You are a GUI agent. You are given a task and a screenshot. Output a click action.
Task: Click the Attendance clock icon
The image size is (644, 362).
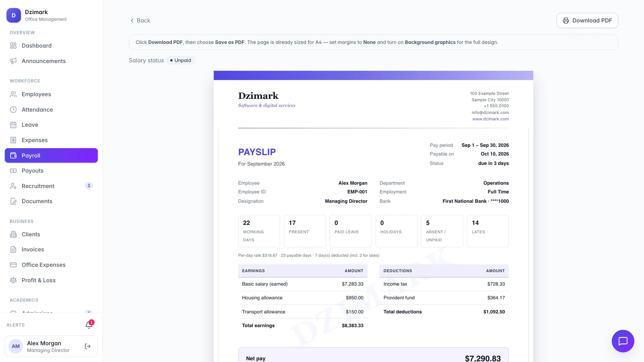[x=13, y=110]
